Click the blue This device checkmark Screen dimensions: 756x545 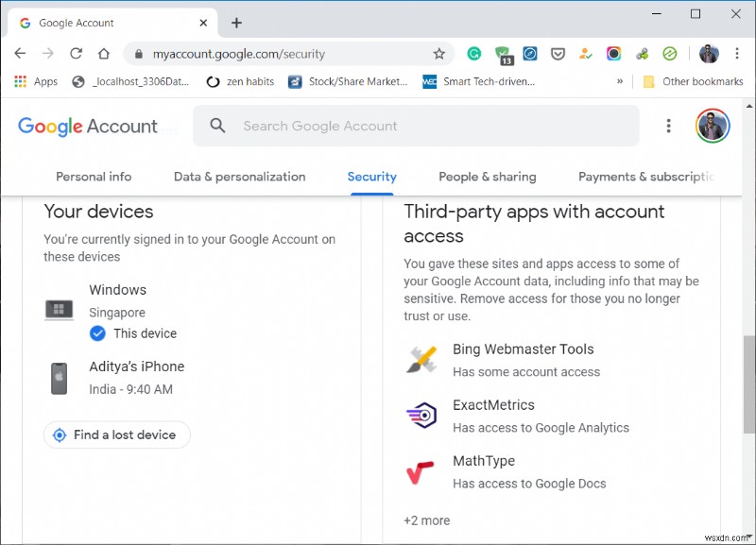click(x=97, y=333)
